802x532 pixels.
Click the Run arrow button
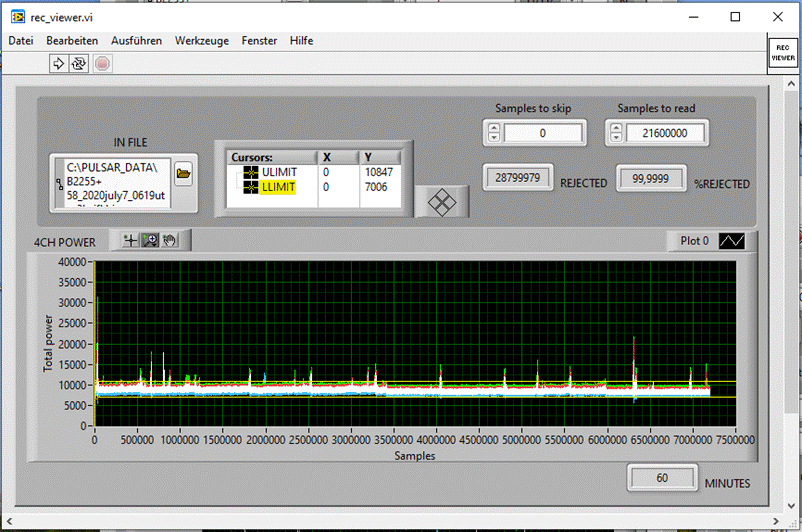[x=58, y=63]
